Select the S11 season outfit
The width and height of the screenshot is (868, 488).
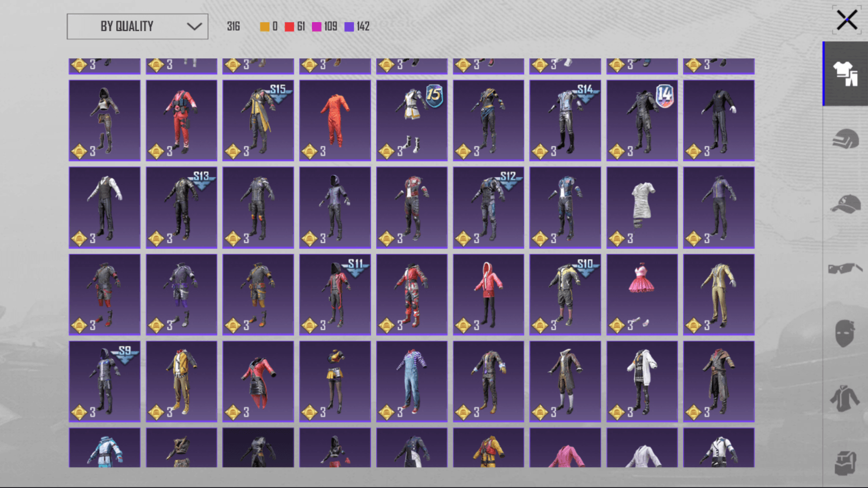point(335,294)
